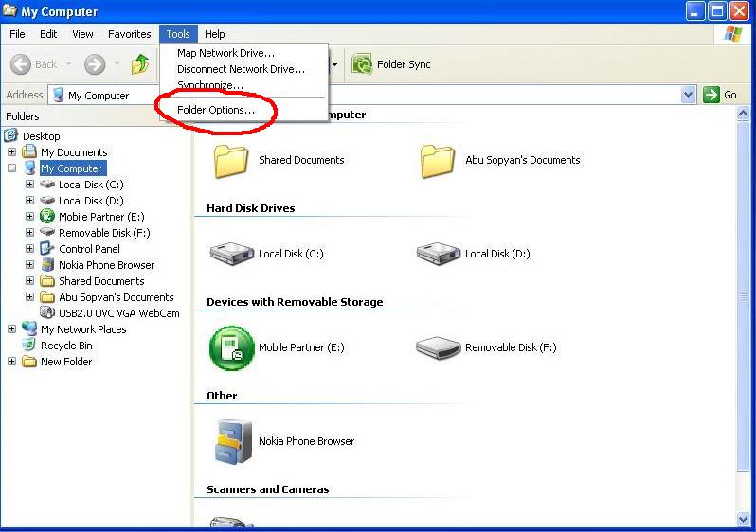Select Abu Sopyan's Documents folder icon in main pane
The height and width of the screenshot is (532, 756).
(437, 161)
